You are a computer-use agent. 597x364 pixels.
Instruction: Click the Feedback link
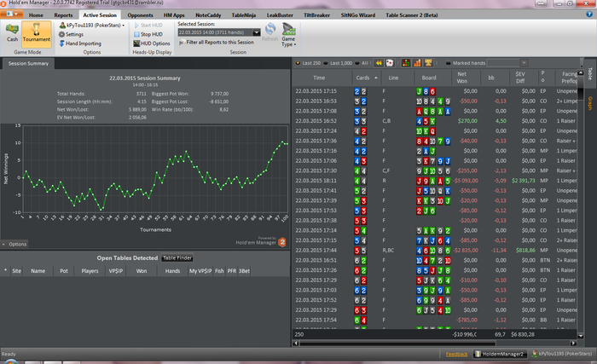click(x=456, y=354)
